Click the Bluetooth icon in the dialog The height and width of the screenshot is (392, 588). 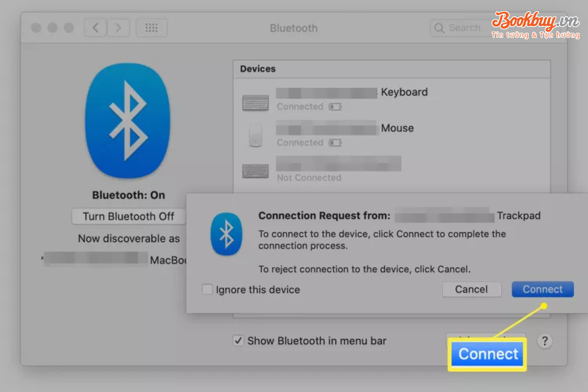pyautogui.click(x=226, y=234)
